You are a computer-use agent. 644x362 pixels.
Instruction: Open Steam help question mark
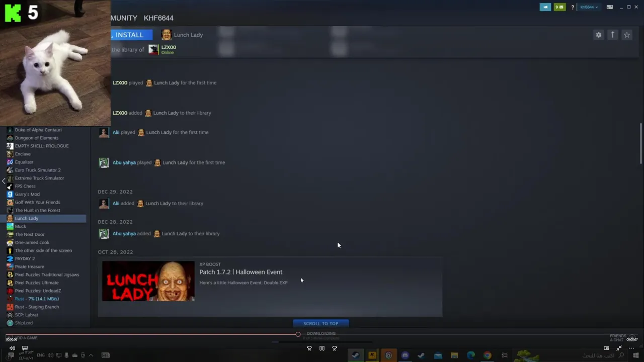(x=573, y=8)
